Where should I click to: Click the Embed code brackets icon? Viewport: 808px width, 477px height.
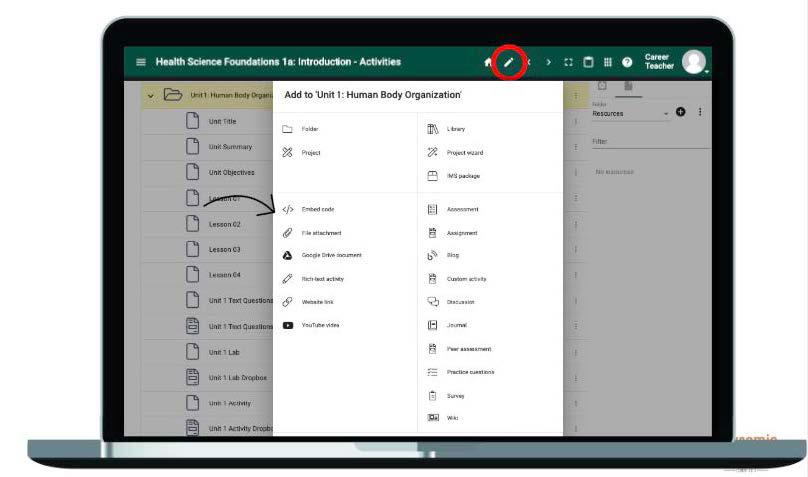click(x=288, y=209)
